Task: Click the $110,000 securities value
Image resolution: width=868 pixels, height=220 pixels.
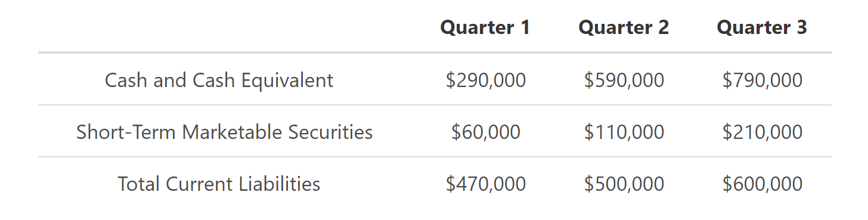Action: [624, 132]
